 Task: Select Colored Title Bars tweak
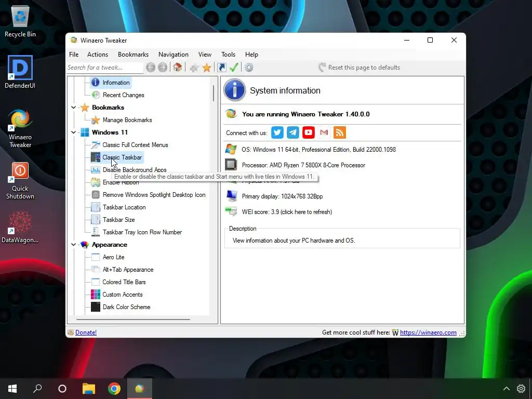124,282
